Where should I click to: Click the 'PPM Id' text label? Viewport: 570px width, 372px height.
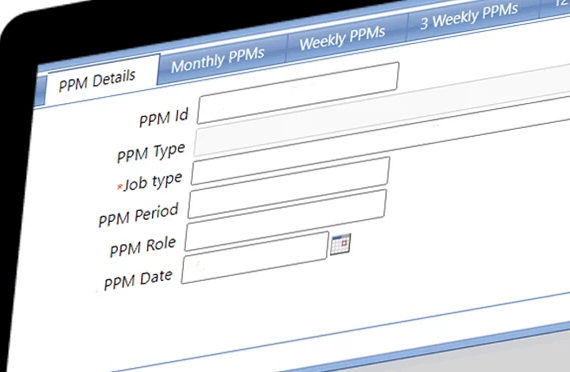(x=164, y=118)
